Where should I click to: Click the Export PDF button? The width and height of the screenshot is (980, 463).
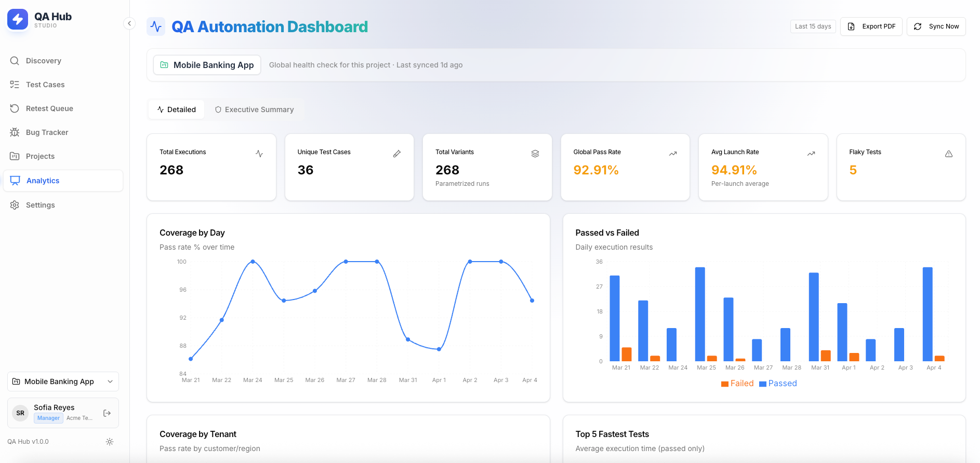coord(871,26)
